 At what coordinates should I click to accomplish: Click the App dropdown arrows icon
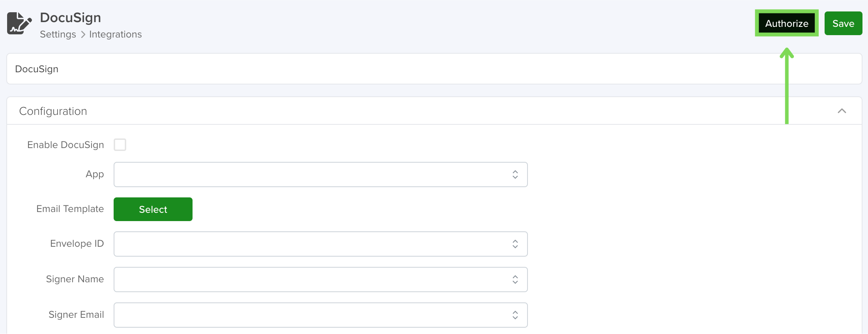515,175
